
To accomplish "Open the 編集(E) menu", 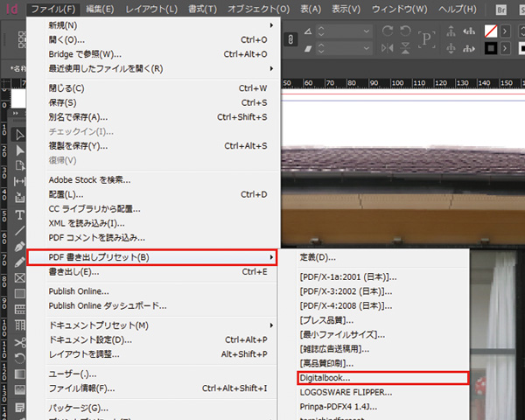I will pyautogui.click(x=100, y=10).
